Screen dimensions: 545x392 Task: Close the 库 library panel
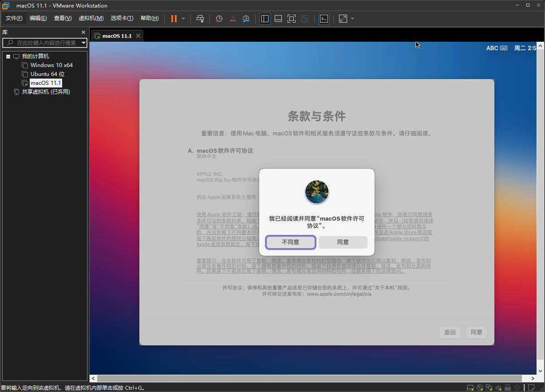tap(83, 32)
